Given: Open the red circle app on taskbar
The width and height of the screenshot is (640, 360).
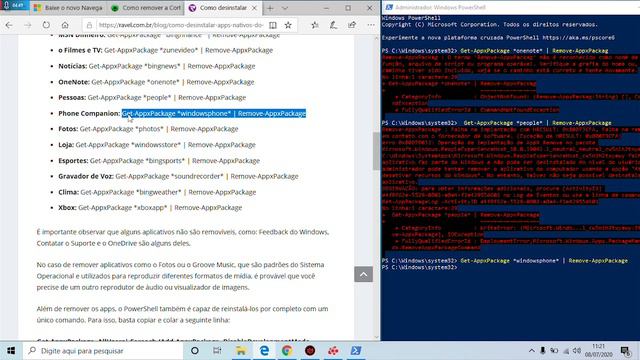Looking at the screenshot, I should 310,351.
